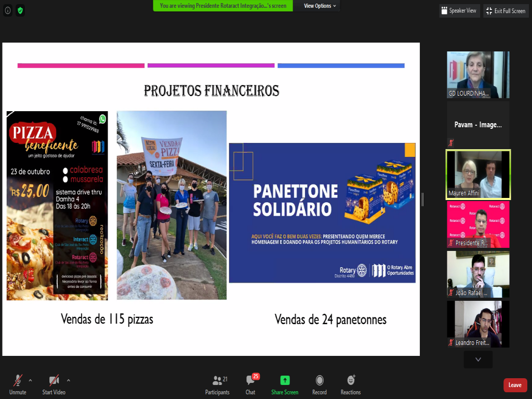Exit Full Screen mode
Image resolution: width=532 pixels, height=399 pixels.
coord(506,10)
